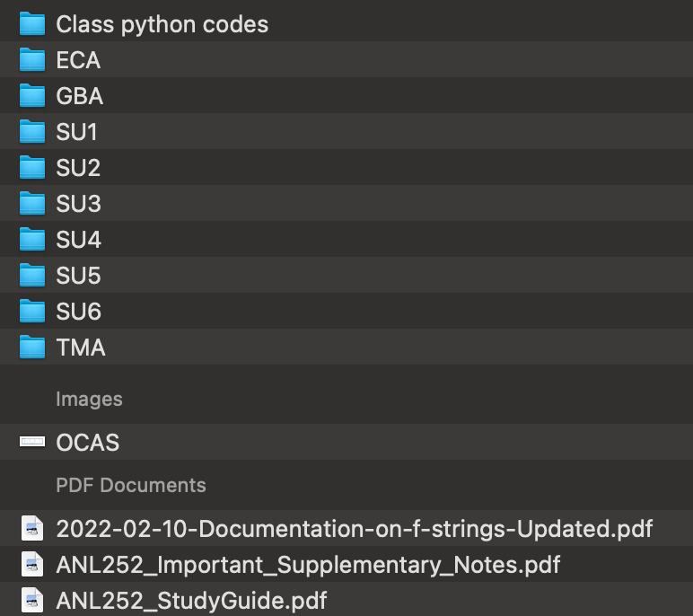The image size is (693, 616).
Task: Select the SU2 folder name
Action: (x=78, y=168)
